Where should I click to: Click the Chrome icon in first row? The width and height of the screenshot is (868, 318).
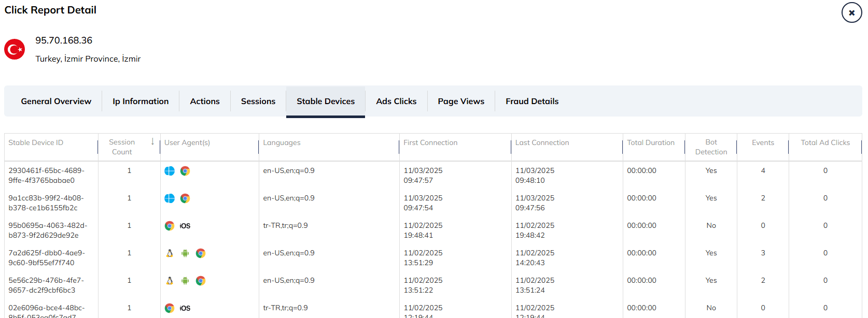tap(185, 171)
